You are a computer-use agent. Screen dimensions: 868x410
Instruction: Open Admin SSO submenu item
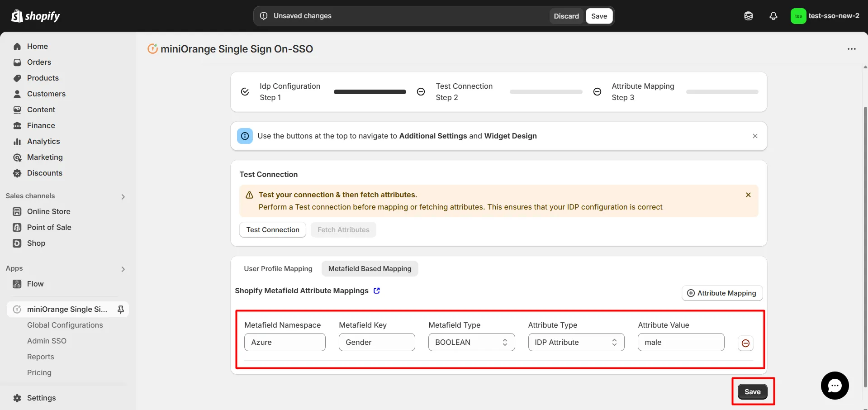coord(47,341)
